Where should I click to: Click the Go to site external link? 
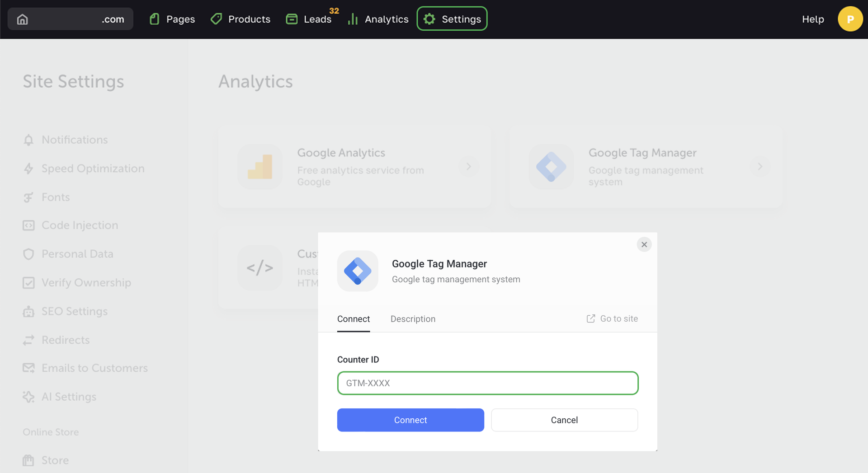(612, 318)
